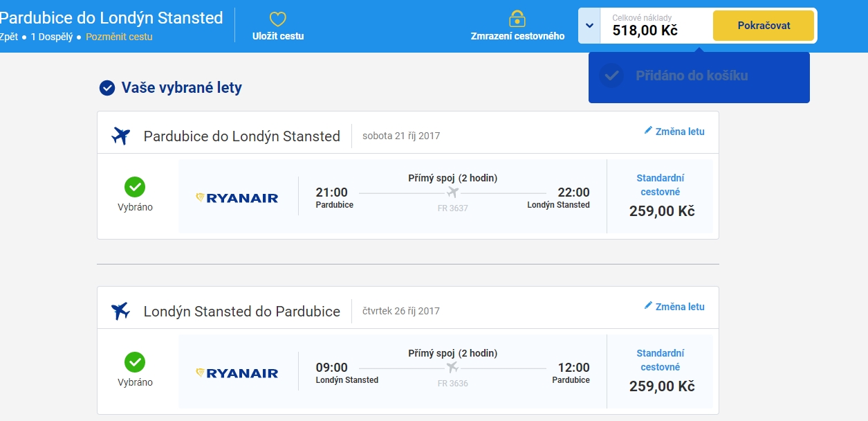Click the yellow Pokračovat button
The width and height of the screenshot is (868, 421).
(x=764, y=26)
